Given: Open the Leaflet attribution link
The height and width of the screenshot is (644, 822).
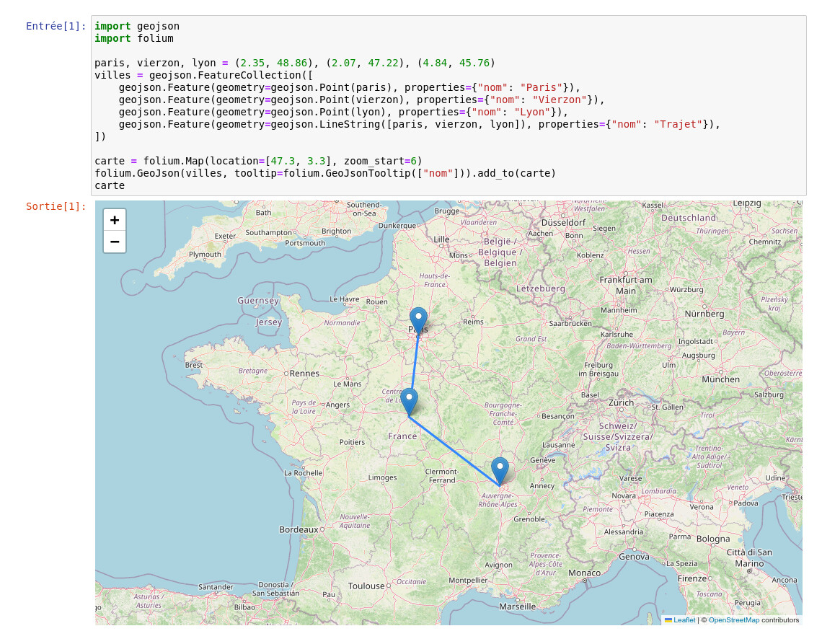Looking at the screenshot, I should tap(684, 620).
